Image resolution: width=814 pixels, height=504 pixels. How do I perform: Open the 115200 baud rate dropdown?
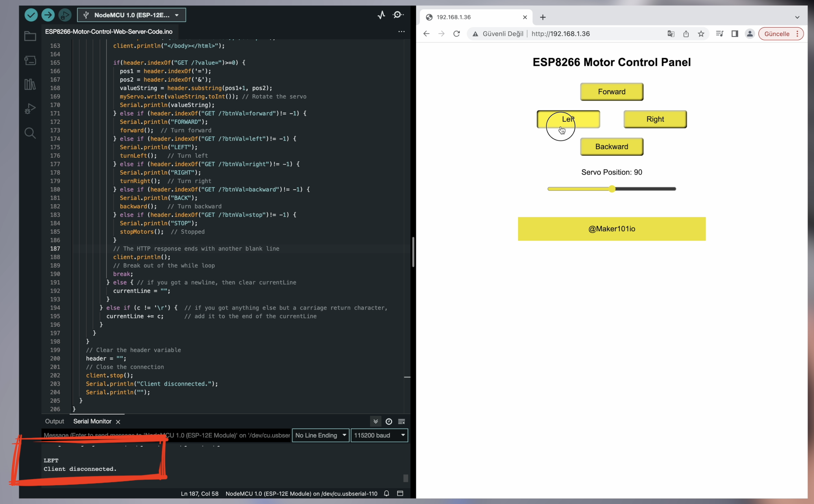(x=379, y=435)
